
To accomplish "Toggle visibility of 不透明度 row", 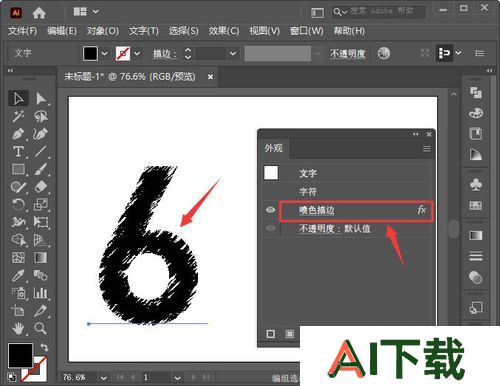I will (271, 228).
